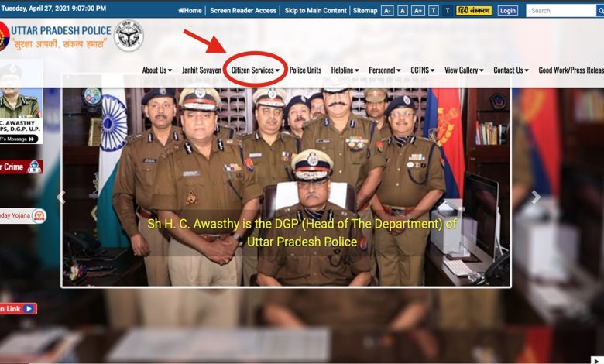Click the Cyber Crime icon badge
Viewport: 604px width, 364px height.
pyautogui.click(x=34, y=167)
